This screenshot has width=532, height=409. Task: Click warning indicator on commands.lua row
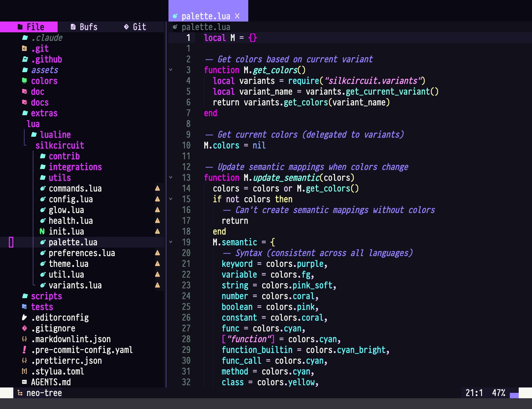157,188
